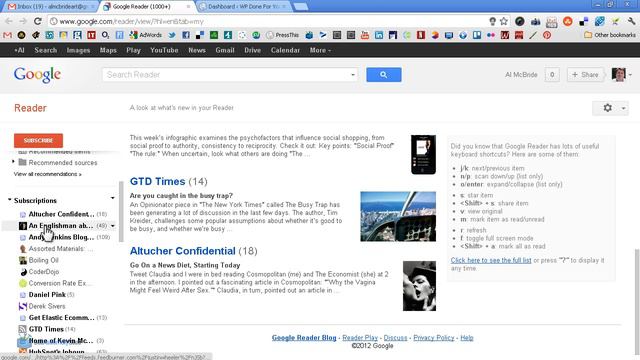The width and height of the screenshot is (640, 360).
Task: Open Drive in the Google bar
Action: coord(252,50)
